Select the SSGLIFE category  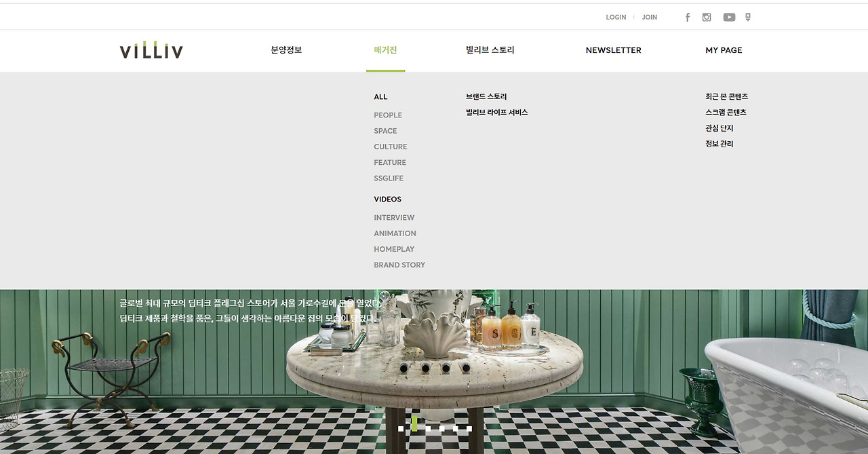[x=389, y=178]
